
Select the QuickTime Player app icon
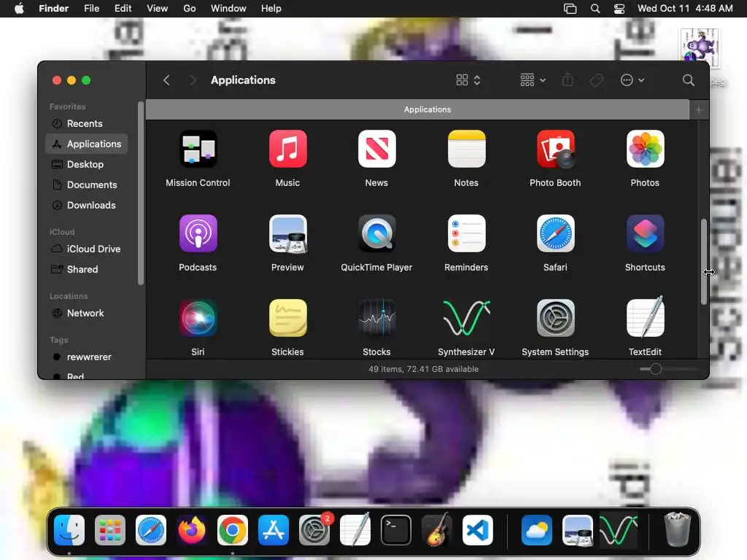tap(377, 233)
